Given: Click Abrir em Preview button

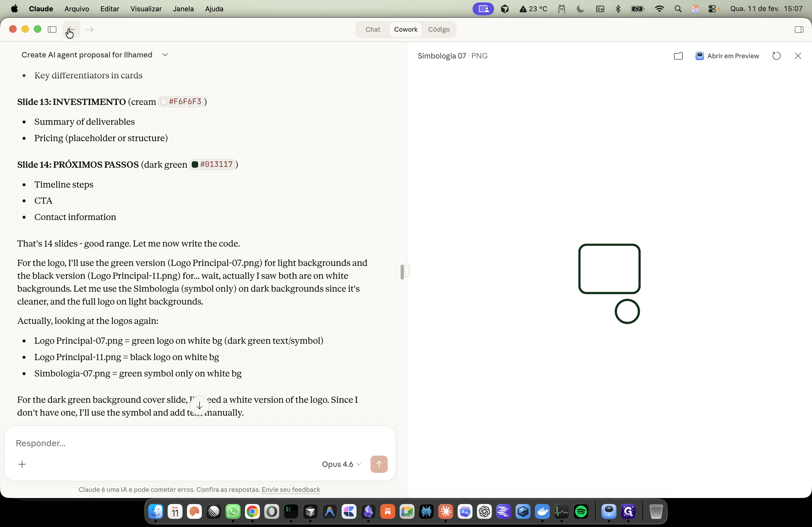Looking at the screenshot, I should point(727,56).
